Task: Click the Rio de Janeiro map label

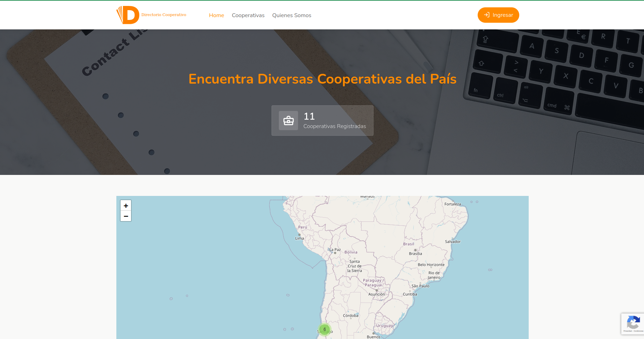Action: point(434,275)
